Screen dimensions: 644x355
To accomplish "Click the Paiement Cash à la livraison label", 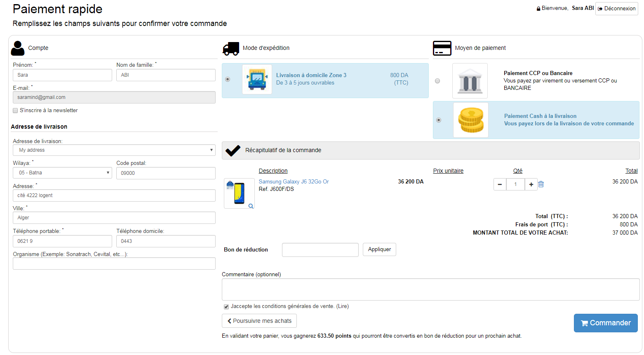I will (x=541, y=116).
